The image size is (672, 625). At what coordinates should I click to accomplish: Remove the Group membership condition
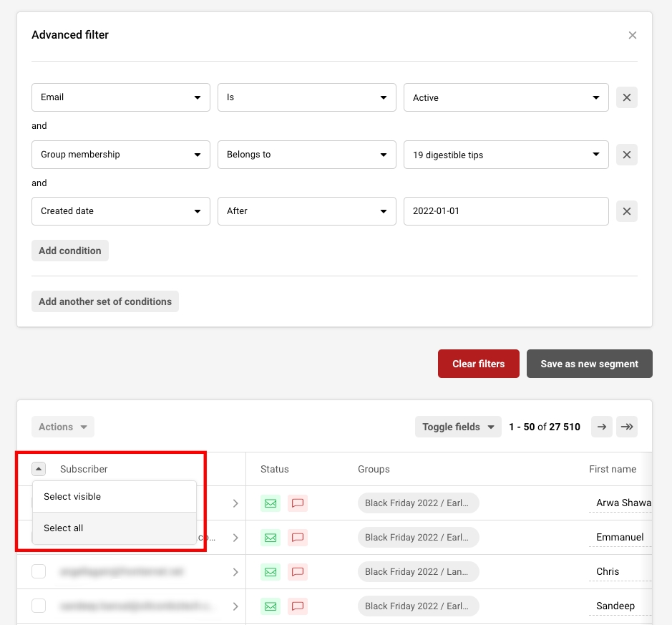(626, 155)
